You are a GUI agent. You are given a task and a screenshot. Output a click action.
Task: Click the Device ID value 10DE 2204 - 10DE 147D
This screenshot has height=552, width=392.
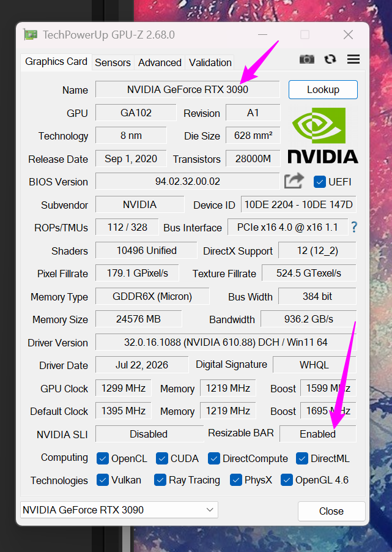coord(298,204)
